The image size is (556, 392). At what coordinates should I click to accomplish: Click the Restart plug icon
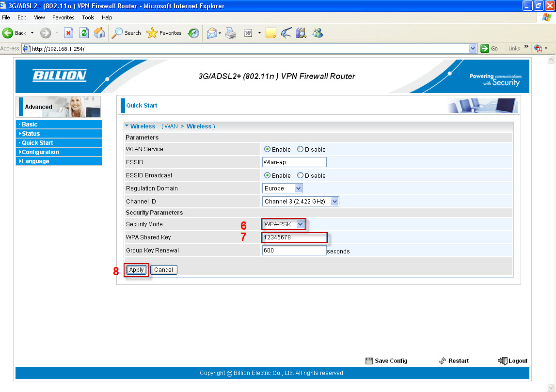[x=443, y=361]
